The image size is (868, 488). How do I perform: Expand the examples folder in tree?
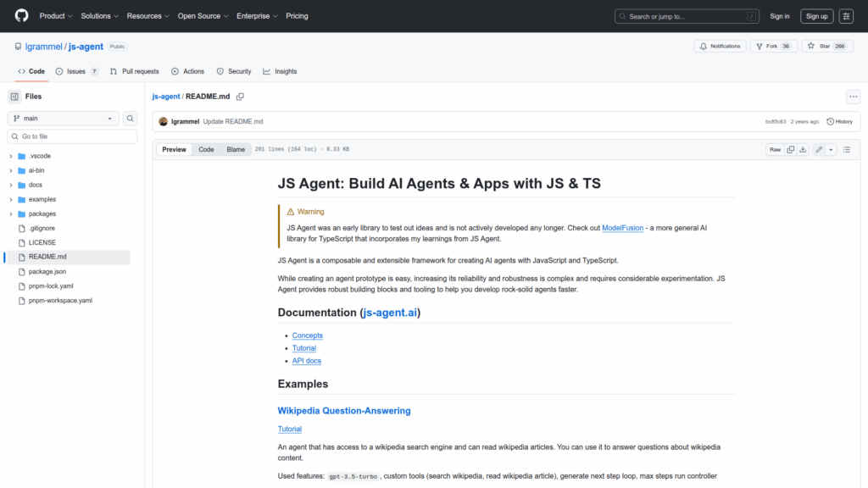(x=11, y=199)
